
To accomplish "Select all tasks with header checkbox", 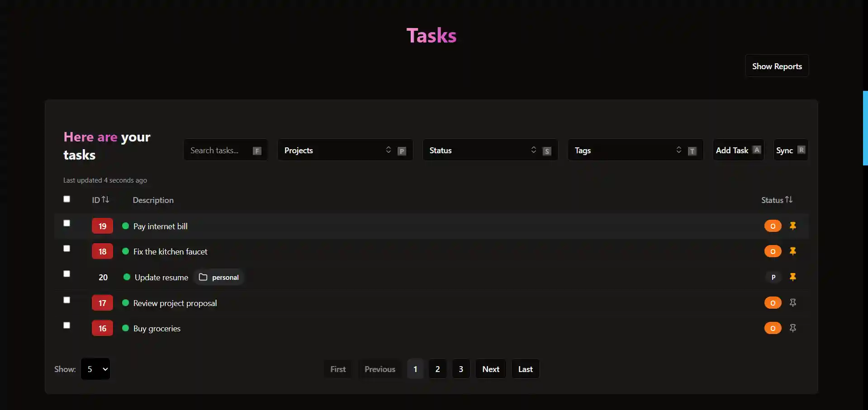I will point(67,199).
